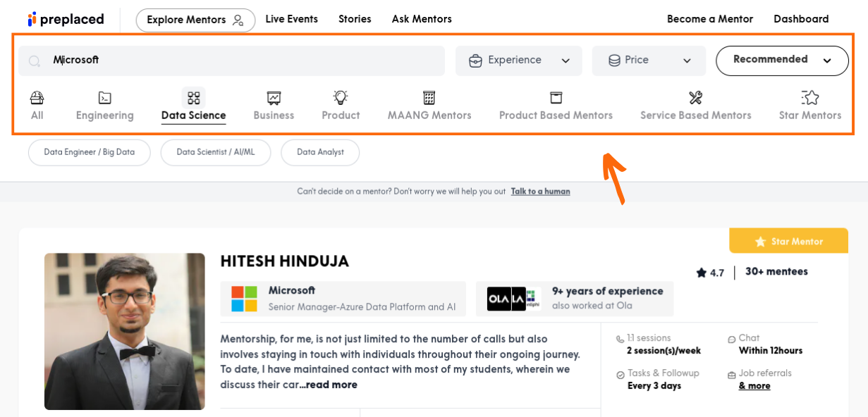
Task: Open Live Events menu item
Action: tap(291, 19)
